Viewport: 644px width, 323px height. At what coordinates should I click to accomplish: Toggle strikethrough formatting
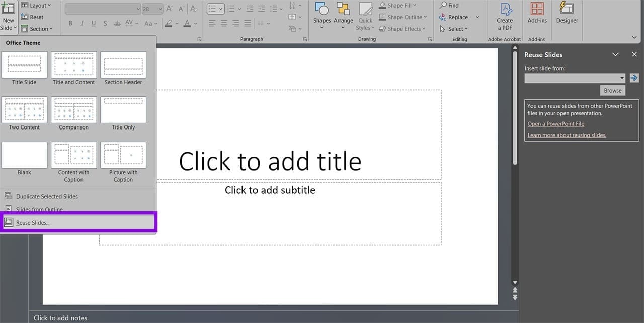tap(117, 24)
